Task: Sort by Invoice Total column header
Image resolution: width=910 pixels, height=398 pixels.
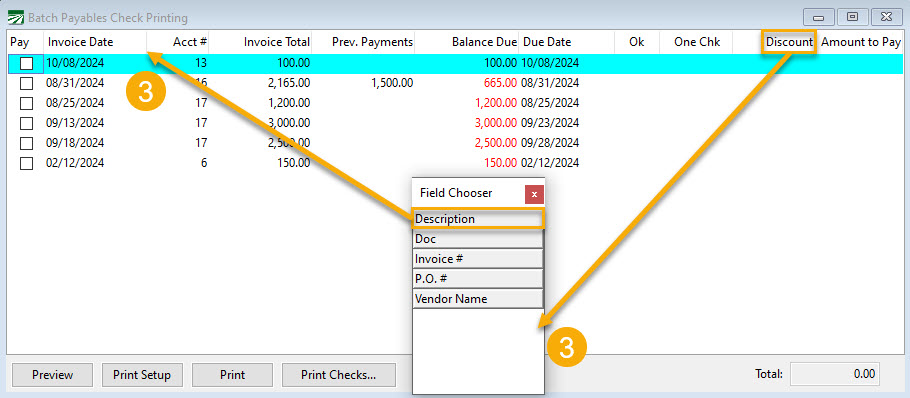Action: click(260, 42)
